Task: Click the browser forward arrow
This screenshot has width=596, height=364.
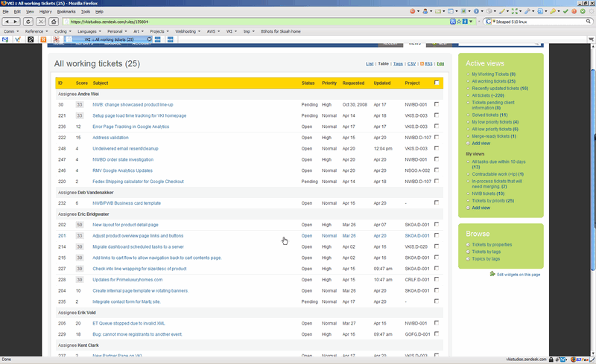Action: tap(16, 22)
